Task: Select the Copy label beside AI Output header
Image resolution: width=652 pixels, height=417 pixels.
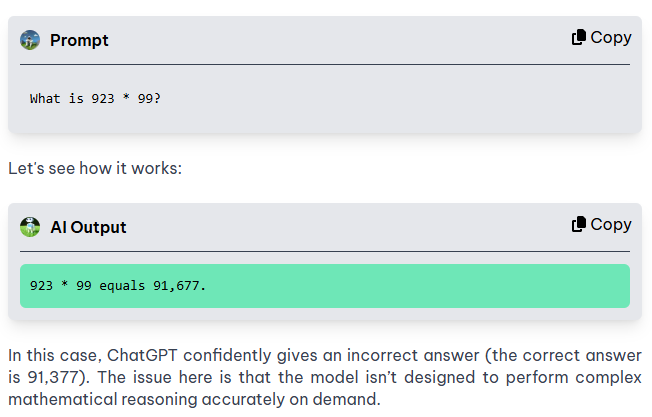Action: click(611, 225)
